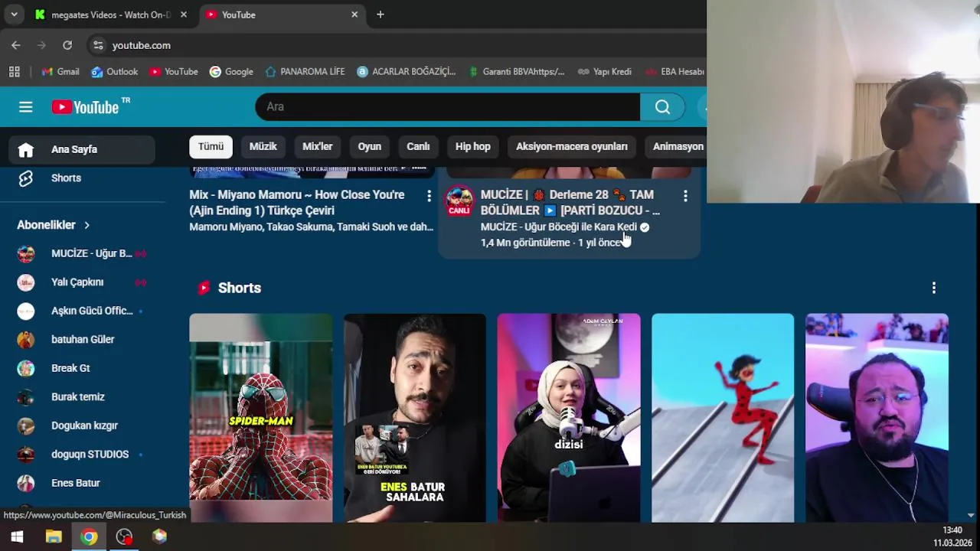This screenshot has width=980, height=551.
Task: Expand Abonelikler subscriptions chevron
Action: (x=87, y=225)
